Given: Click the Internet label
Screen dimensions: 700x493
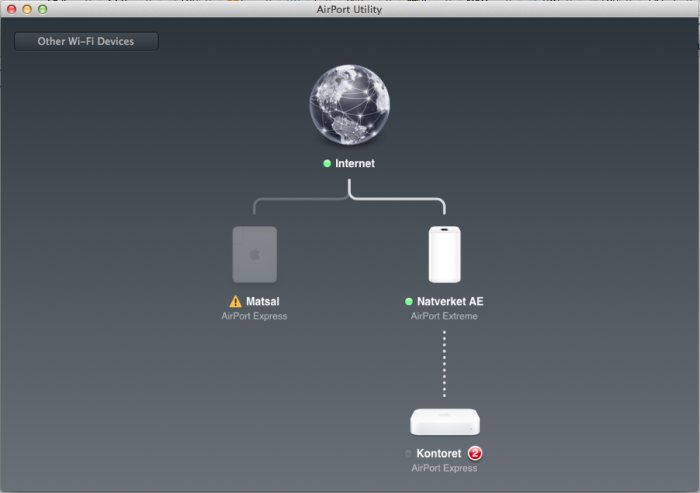Looking at the screenshot, I should coord(355,163).
